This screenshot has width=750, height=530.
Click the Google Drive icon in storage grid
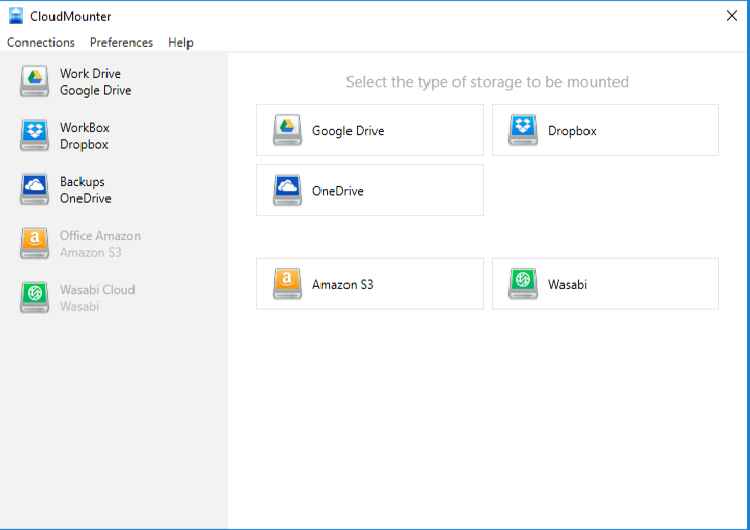click(x=288, y=130)
